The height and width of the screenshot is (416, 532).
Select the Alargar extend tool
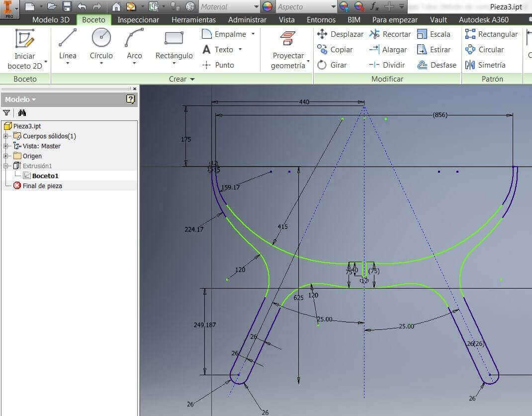(388, 50)
